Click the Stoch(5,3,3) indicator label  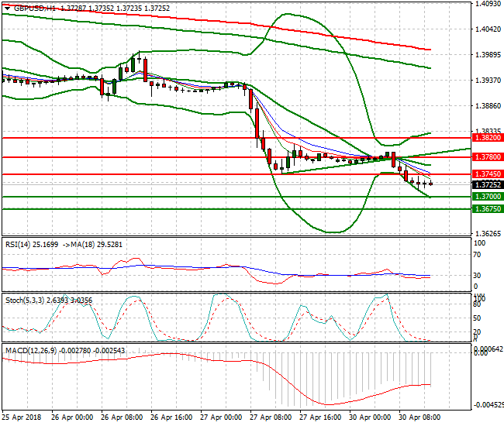tap(49, 301)
